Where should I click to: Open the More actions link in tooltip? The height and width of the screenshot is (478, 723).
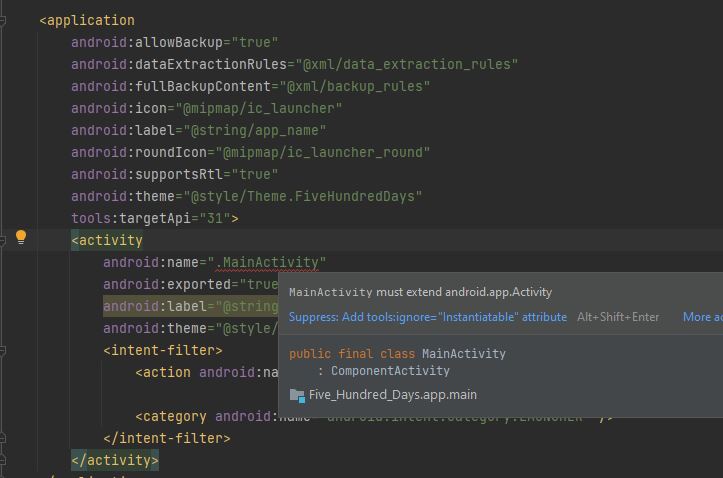(x=703, y=317)
